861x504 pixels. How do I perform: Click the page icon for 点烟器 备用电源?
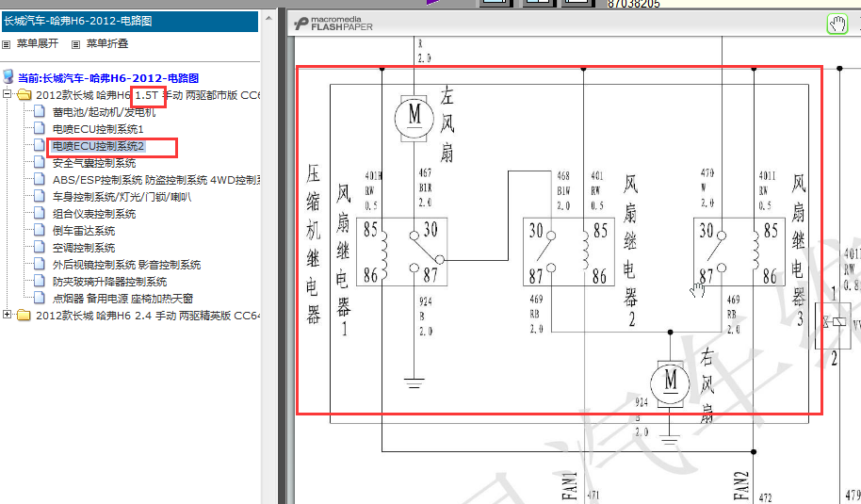point(39,298)
